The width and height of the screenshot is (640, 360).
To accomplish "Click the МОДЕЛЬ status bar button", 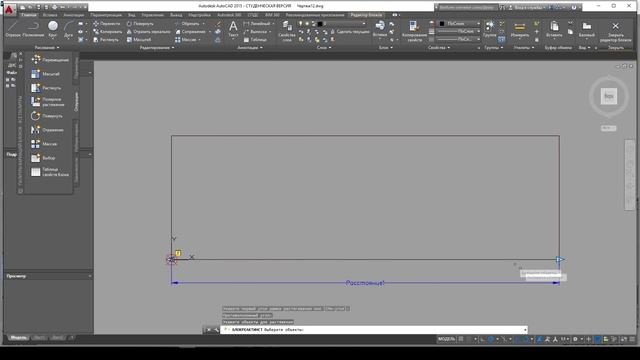I will [x=446, y=339].
